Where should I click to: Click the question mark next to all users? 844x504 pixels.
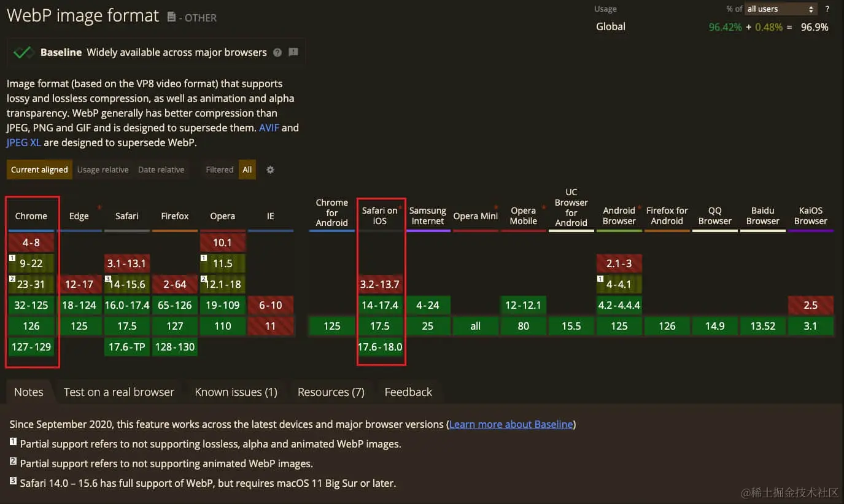coord(827,9)
